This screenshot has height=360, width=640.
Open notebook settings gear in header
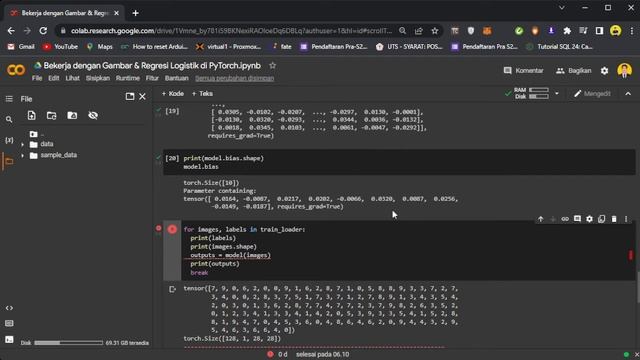pos(604,71)
